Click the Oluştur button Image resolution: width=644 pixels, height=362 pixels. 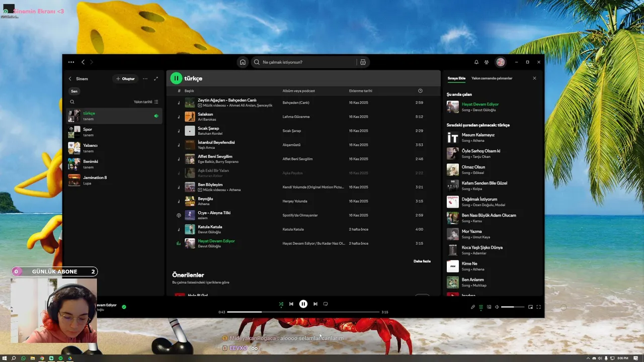click(125, 78)
